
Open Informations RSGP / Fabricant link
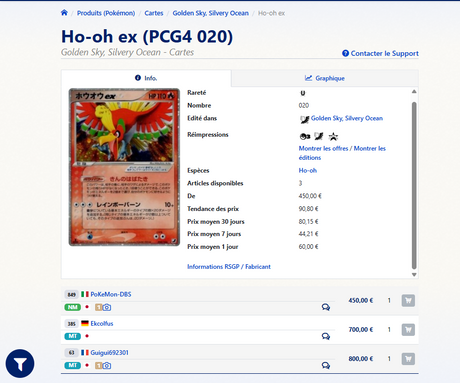click(x=229, y=267)
